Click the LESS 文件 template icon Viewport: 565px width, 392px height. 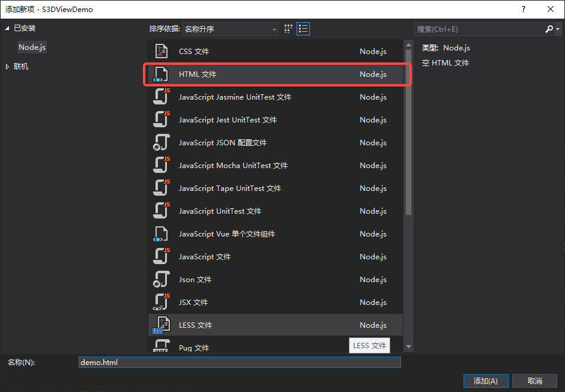161,325
